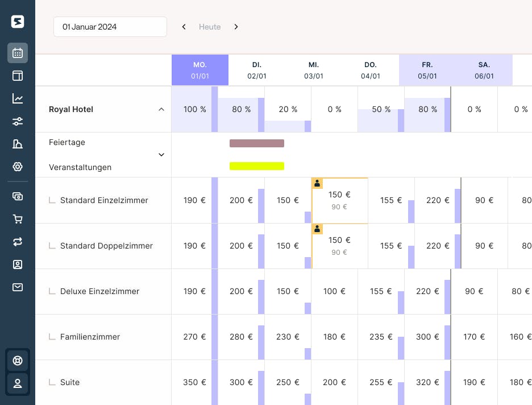The width and height of the screenshot is (532, 405).
Task: Select the Deluxe Einzelzimmer row label
Action: click(100, 291)
